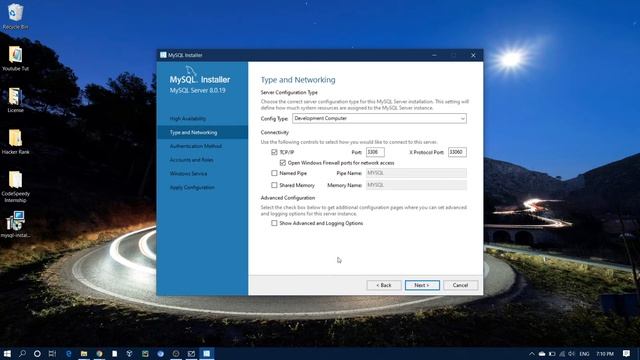Select the Hacker Rank folder icon
The image size is (640, 360).
[16, 142]
